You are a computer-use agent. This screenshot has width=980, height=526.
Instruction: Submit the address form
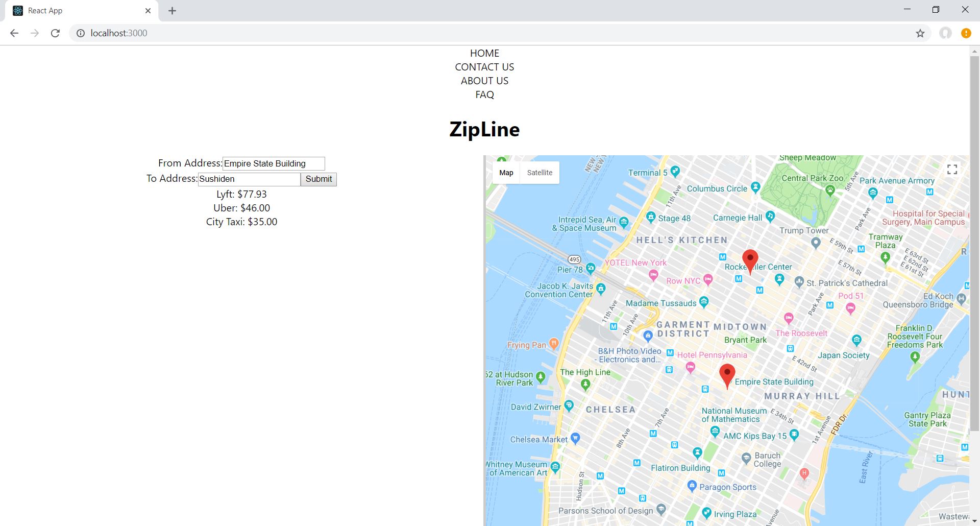(x=318, y=179)
